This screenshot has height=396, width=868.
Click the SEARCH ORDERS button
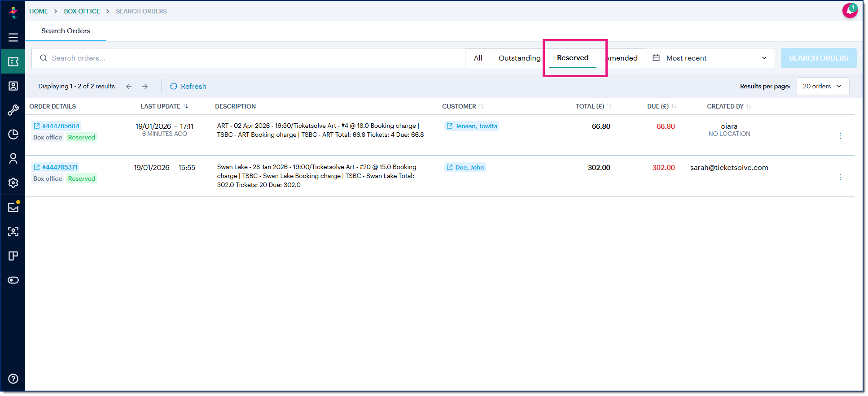819,58
